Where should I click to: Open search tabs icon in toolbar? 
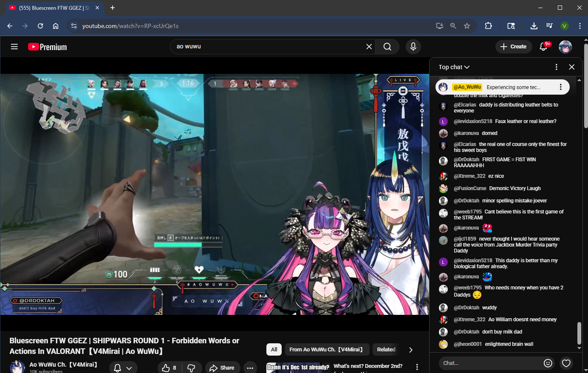[511, 26]
